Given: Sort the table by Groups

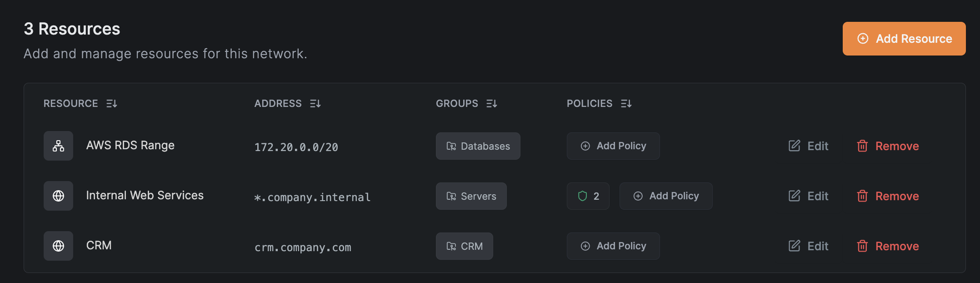Looking at the screenshot, I should pos(491,104).
